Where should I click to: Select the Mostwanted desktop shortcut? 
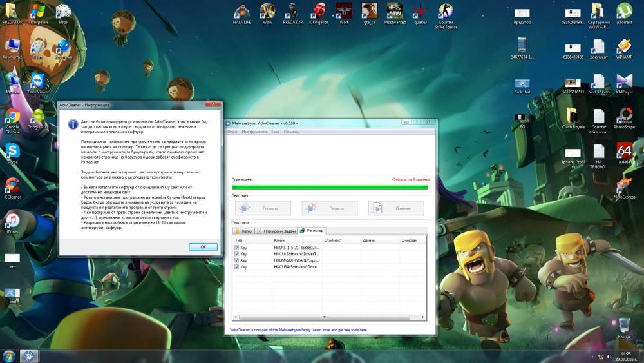pos(395,13)
